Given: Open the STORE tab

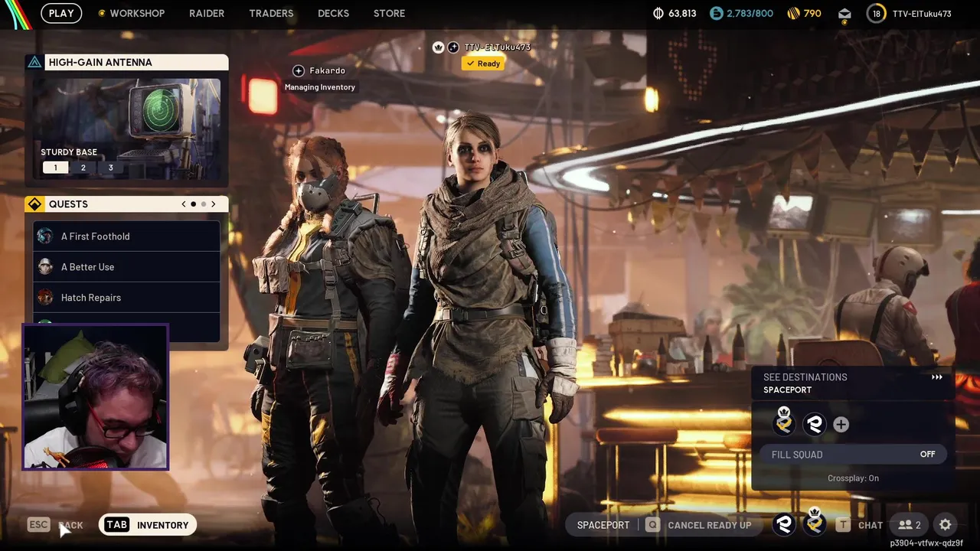Looking at the screenshot, I should coord(389,13).
